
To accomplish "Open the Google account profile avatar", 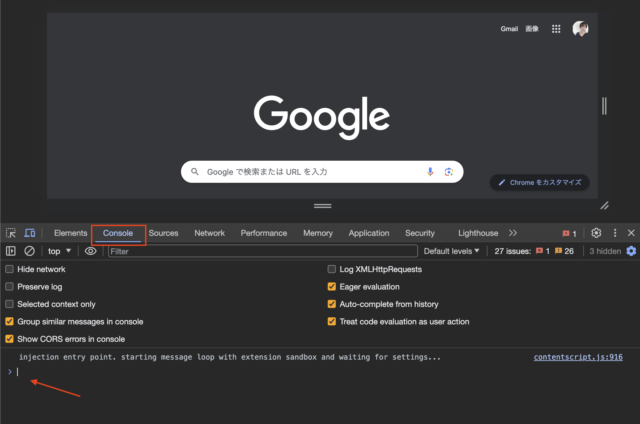I will 580,29.
